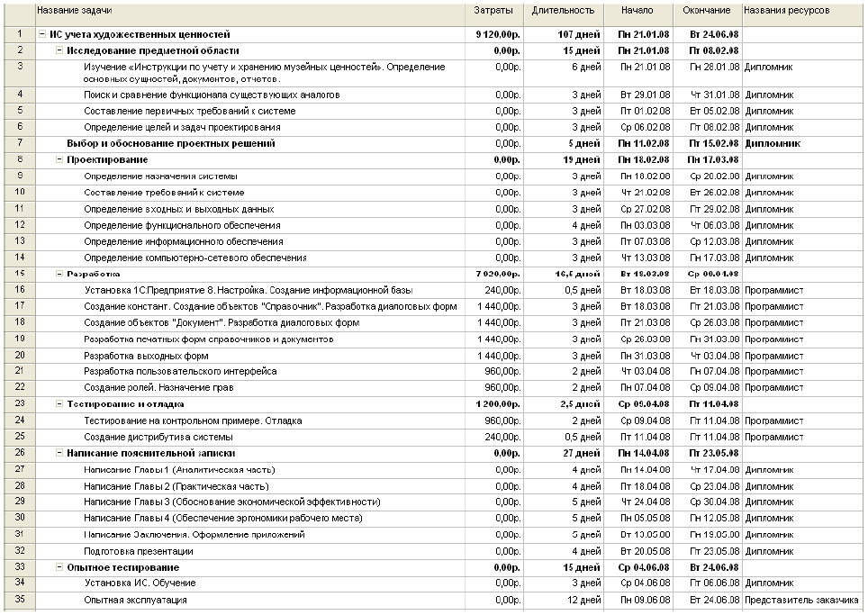
Task: Collapse 'Тестирование и отладка' group
Action: (59, 404)
